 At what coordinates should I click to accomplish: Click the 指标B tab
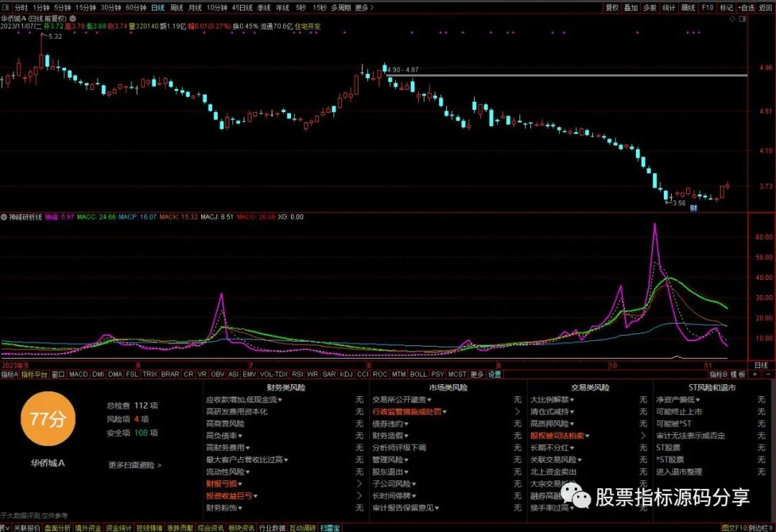[719, 374]
